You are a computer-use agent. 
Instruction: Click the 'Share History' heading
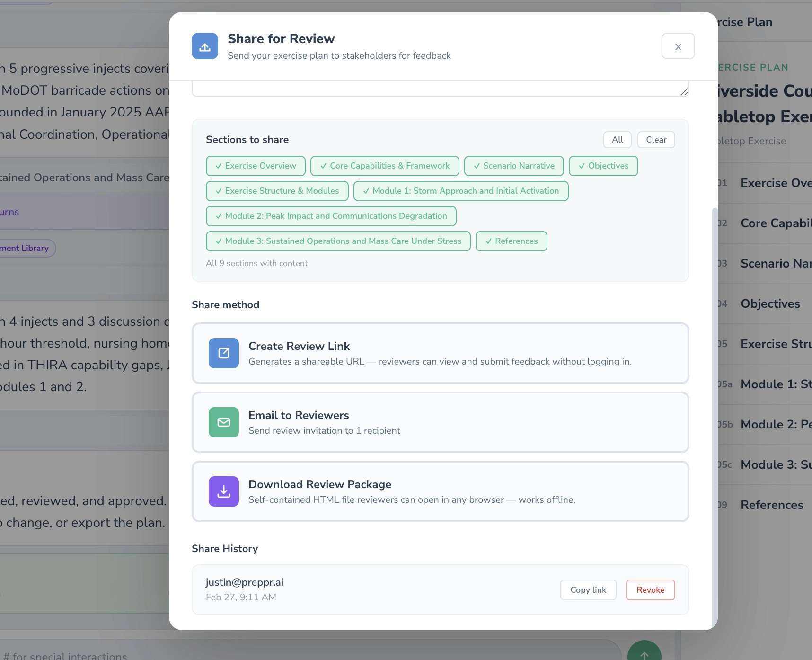(x=225, y=549)
